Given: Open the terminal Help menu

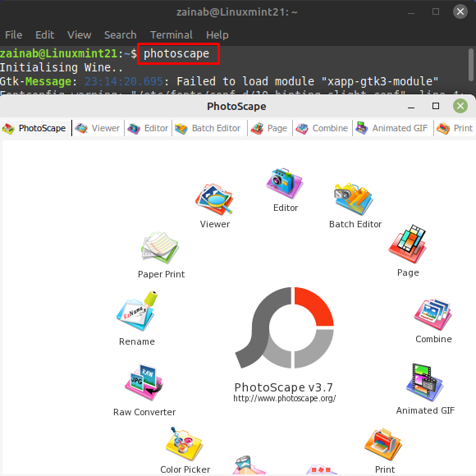Looking at the screenshot, I should (217, 35).
